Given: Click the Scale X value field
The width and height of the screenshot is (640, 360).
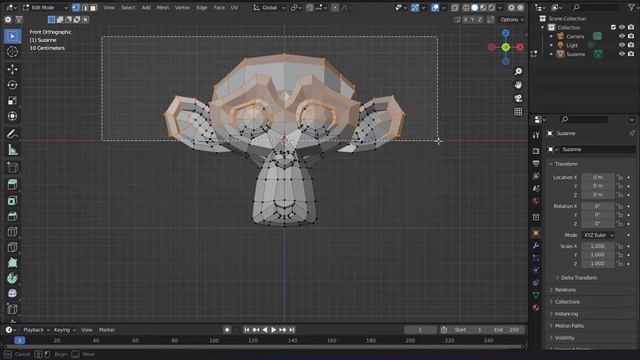Looking at the screenshot, I should 598,246.
